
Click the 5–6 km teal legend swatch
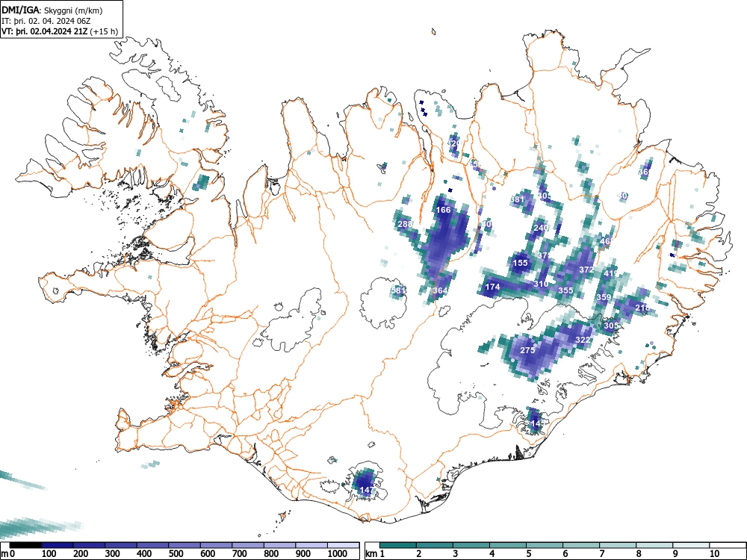coord(545,544)
